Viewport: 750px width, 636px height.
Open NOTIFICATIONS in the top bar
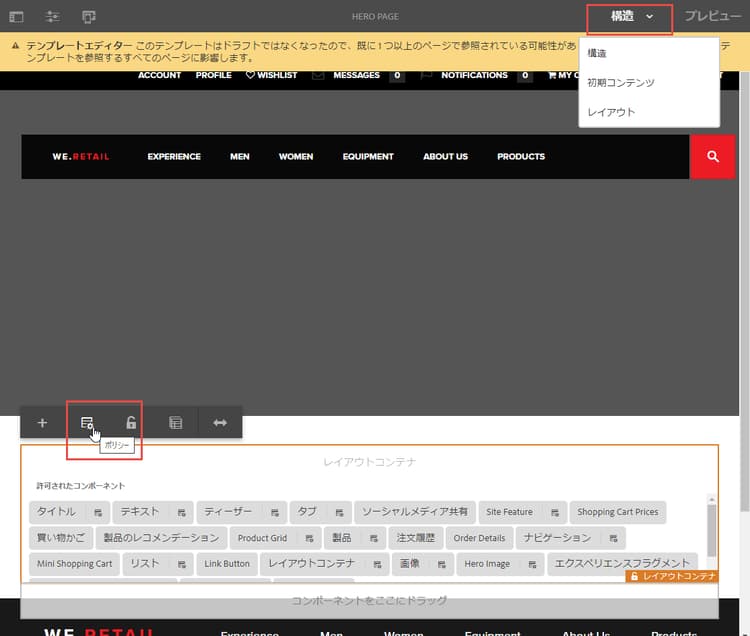pos(474,75)
